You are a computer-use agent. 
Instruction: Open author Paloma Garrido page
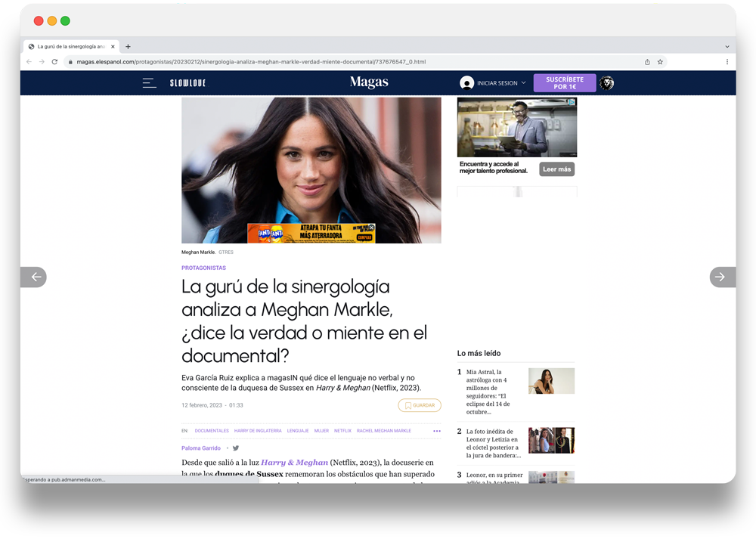201,448
